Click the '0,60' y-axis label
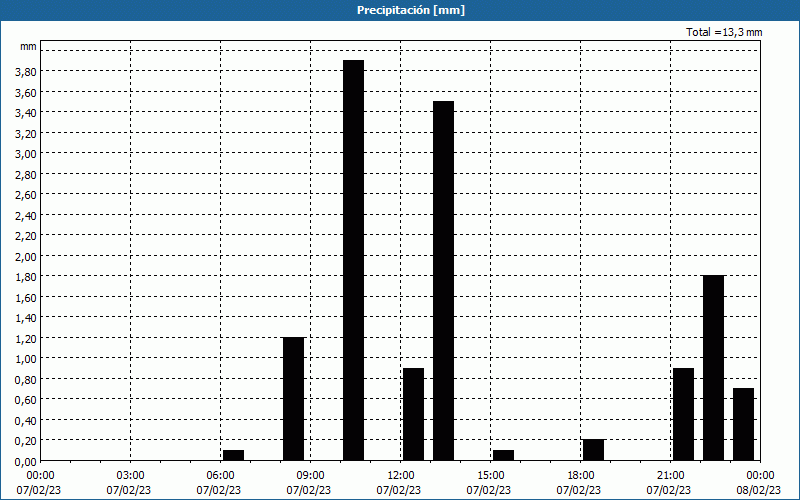The height and width of the screenshot is (500, 800). (x=26, y=399)
